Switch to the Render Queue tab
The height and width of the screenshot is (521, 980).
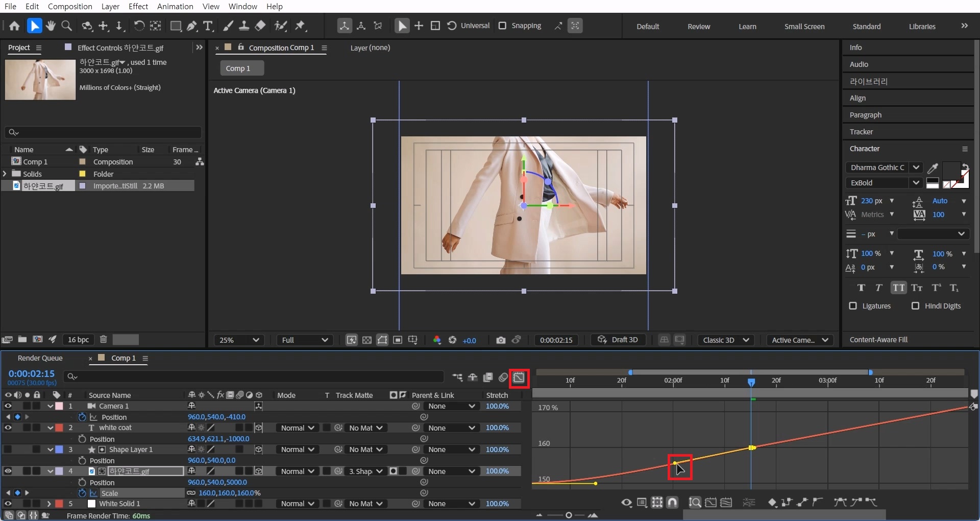tap(40, 358)
